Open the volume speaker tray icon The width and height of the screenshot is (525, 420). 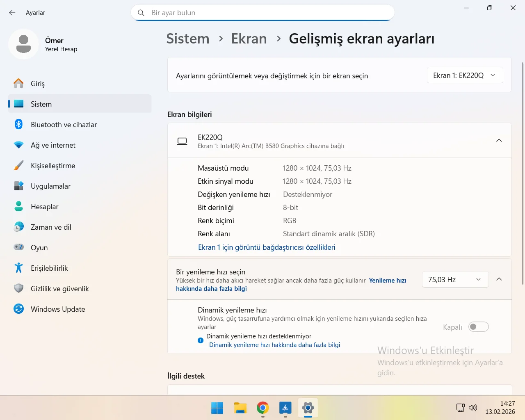click(x=473, y=408)
